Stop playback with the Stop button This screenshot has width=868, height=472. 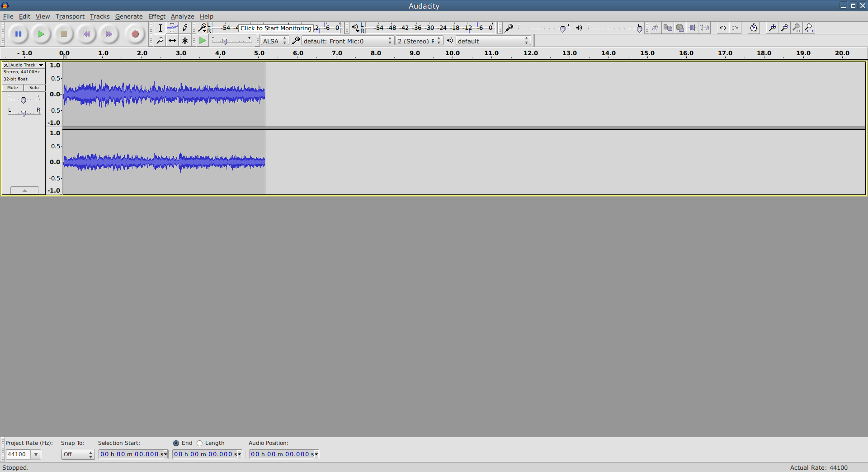(x=64, y=34)
